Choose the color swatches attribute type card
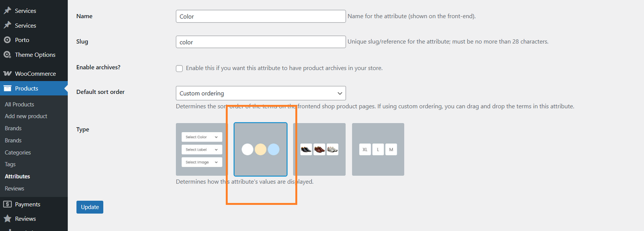This screenshot has height=231, width=644. pos(261,149)
